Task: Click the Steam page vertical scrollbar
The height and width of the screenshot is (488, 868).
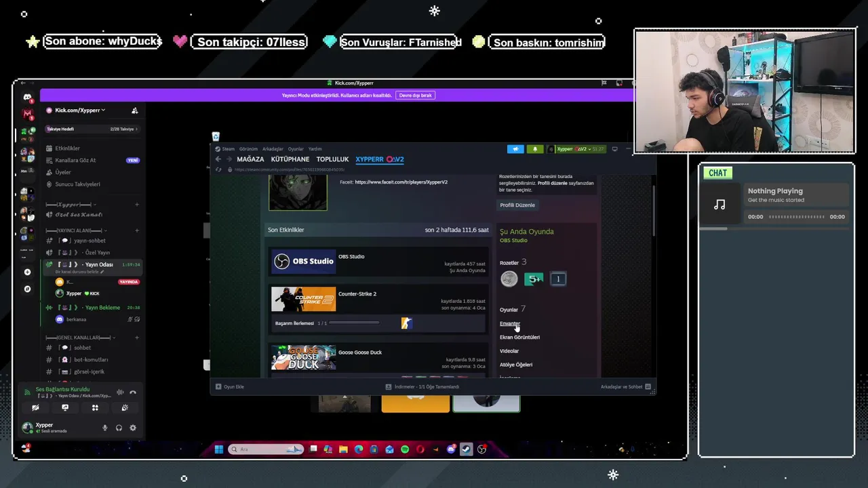Action: 654,210
